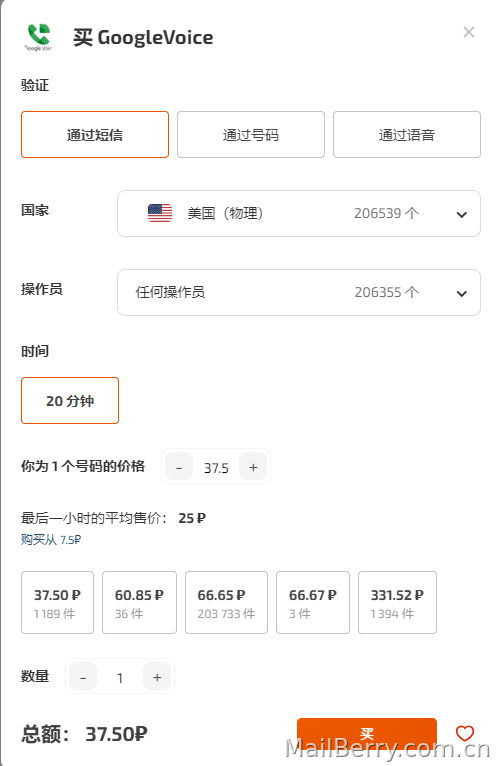
Task: Open the 操作员 operator dropdown
Action: point(299,292)
